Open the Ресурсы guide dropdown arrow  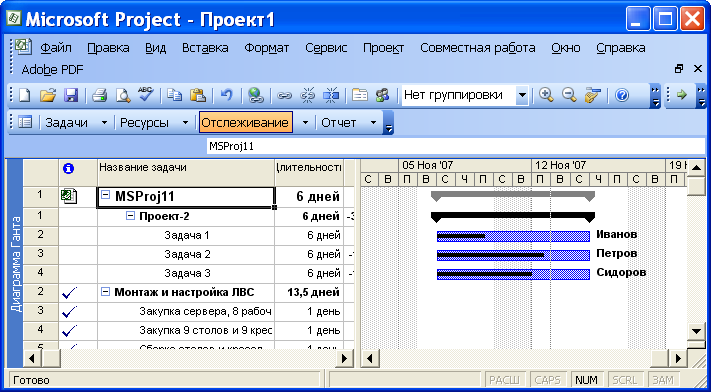[x=185, y=122]
